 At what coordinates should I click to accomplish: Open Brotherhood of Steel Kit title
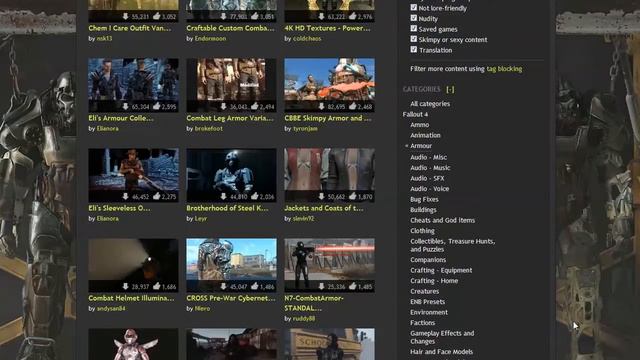tap(227, 208)
